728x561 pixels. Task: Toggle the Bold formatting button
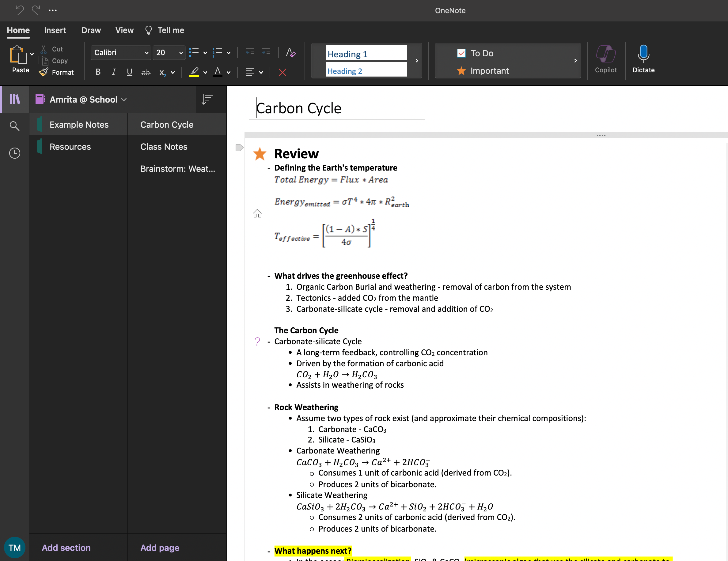(x=98, y=72)
